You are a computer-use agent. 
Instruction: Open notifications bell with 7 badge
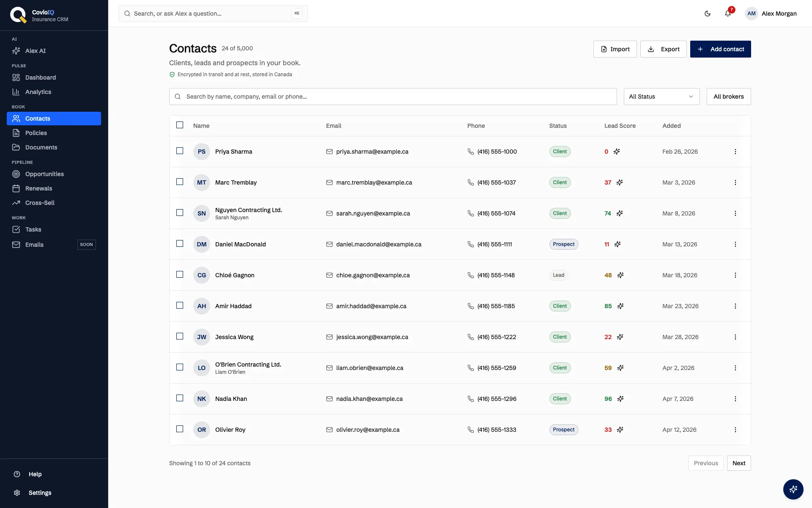(x=728, y=14)
